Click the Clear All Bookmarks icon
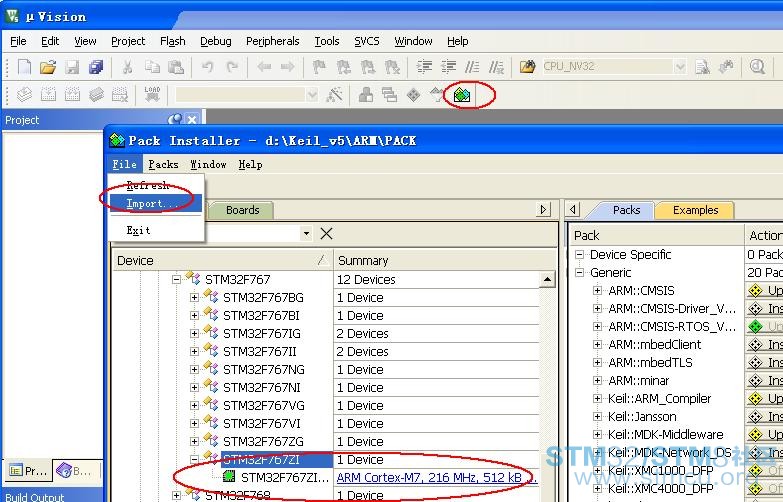 pos(392,66)
